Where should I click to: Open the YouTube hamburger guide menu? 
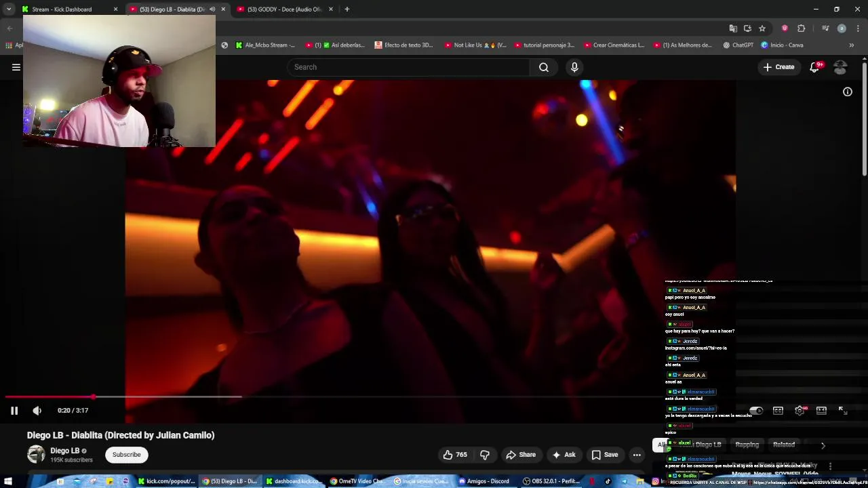[x=16, y=67]
